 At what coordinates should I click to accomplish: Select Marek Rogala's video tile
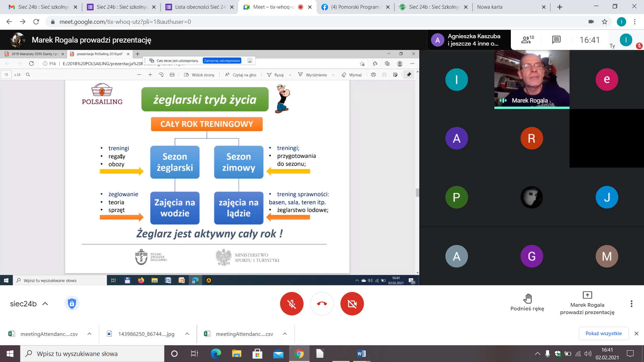pyautogui.click(x=532, y=79)
